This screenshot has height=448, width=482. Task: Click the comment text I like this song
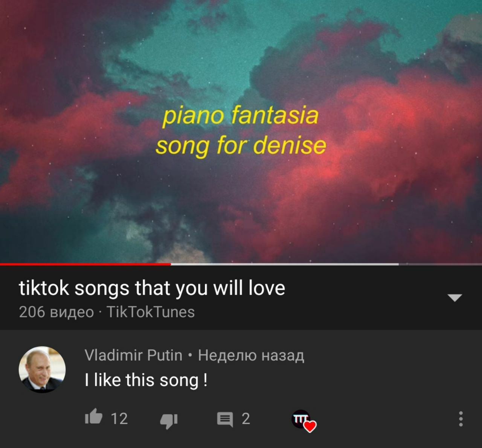[x=146, y=380]
